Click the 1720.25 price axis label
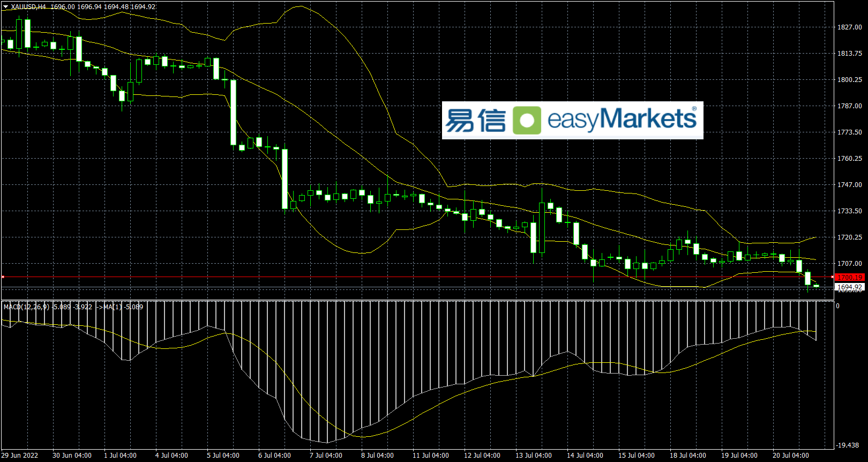Image resolution: width=868 pixels, height=462 pixels. pos(850,237)
